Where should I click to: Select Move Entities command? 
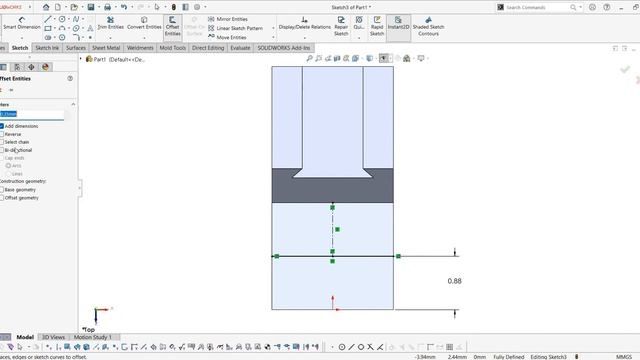click(227, 37)
